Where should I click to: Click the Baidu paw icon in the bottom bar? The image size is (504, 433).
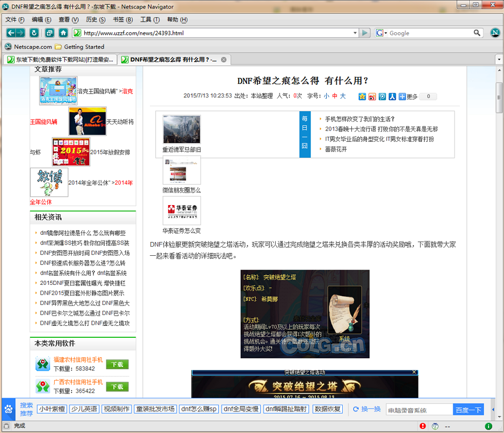pos(9,409)
